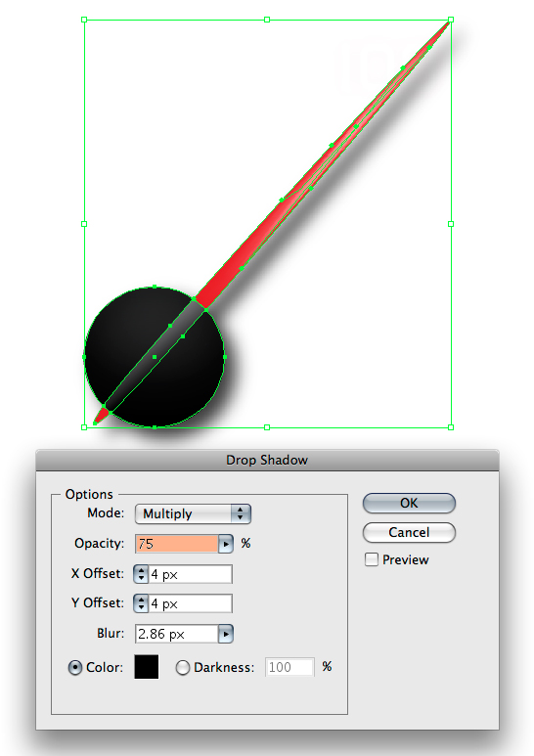534x756 pixels.
Task: Enable the Preview checkbox
Action: point(372,559)
